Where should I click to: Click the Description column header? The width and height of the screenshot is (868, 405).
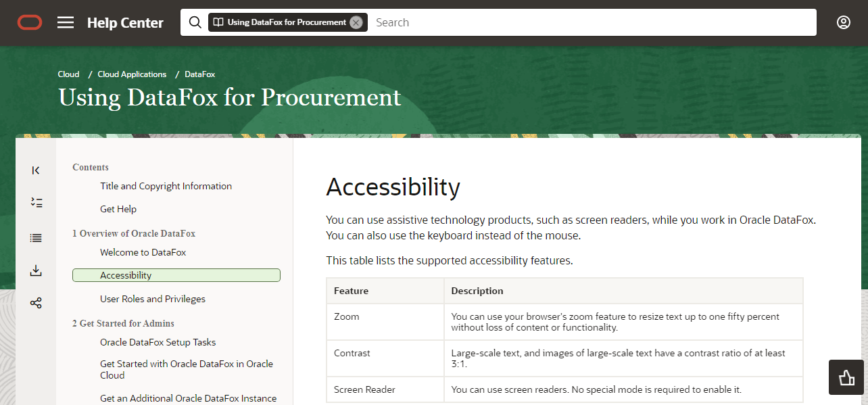[623, 291]
